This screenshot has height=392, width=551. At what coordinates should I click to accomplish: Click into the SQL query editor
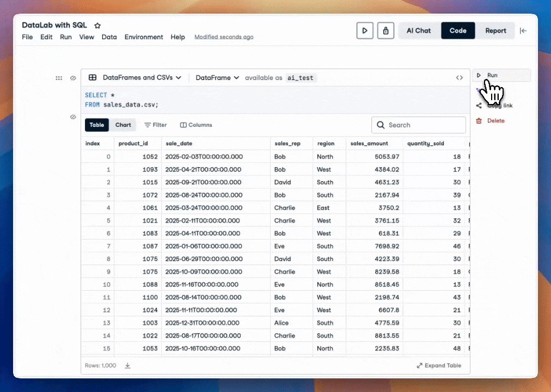point(275,100)
